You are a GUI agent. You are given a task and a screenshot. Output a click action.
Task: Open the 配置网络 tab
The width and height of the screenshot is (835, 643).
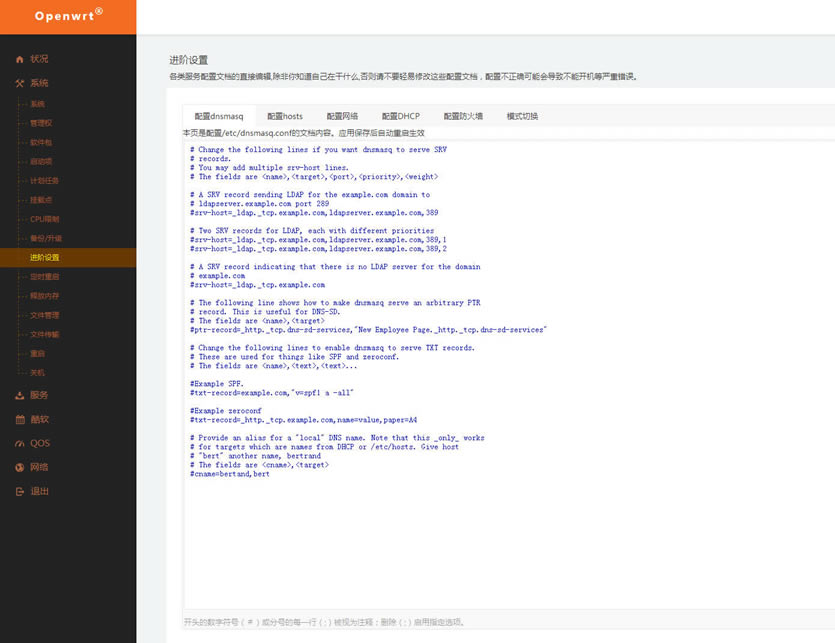pyautogui.click(x=342, y=116)
